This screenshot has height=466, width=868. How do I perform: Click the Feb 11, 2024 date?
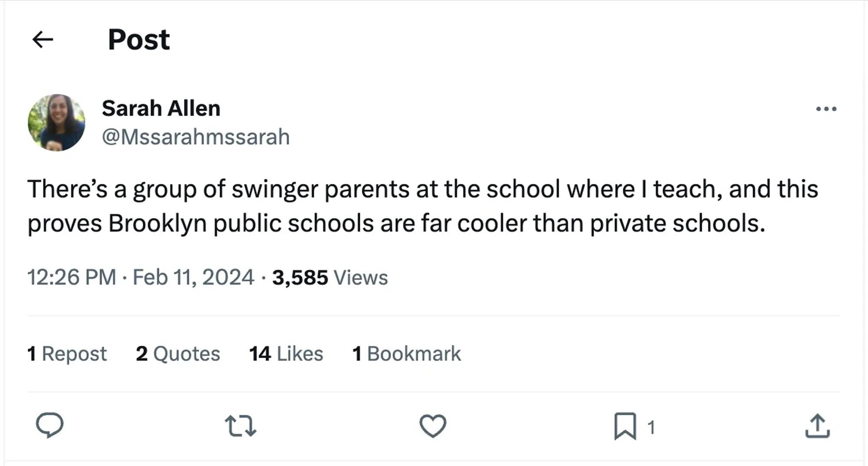tap(193, 277)
